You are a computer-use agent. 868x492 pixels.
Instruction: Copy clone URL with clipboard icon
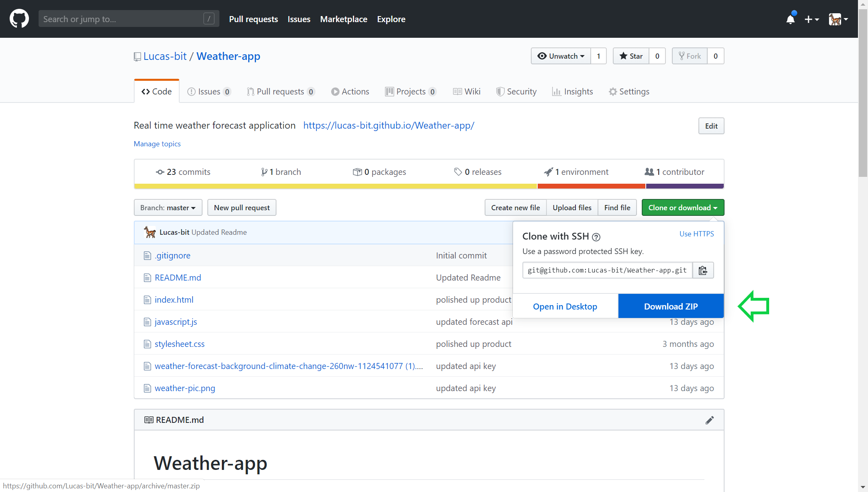tap(703, 270)
